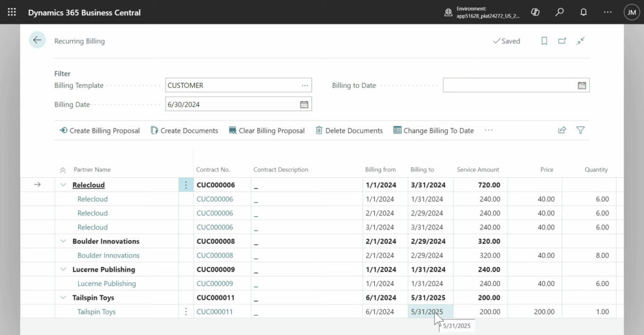This screenshot has height=335, width=644.
Task: Click Dynamics 365 Business Central title
Action: click(84, 13)
